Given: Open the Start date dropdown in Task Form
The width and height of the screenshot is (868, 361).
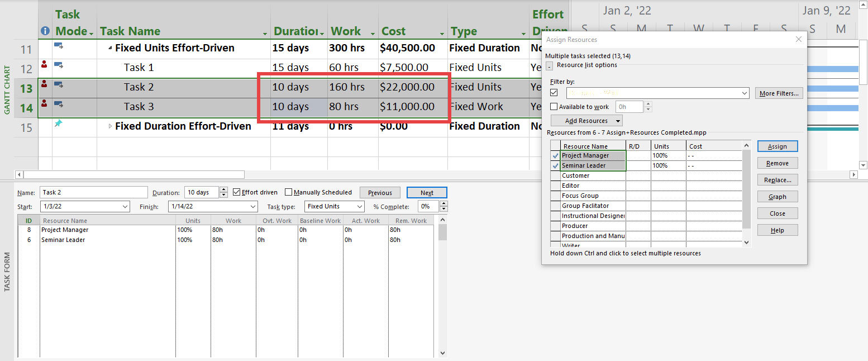Looking at the screenshot, I should click(x=125, y=207).
